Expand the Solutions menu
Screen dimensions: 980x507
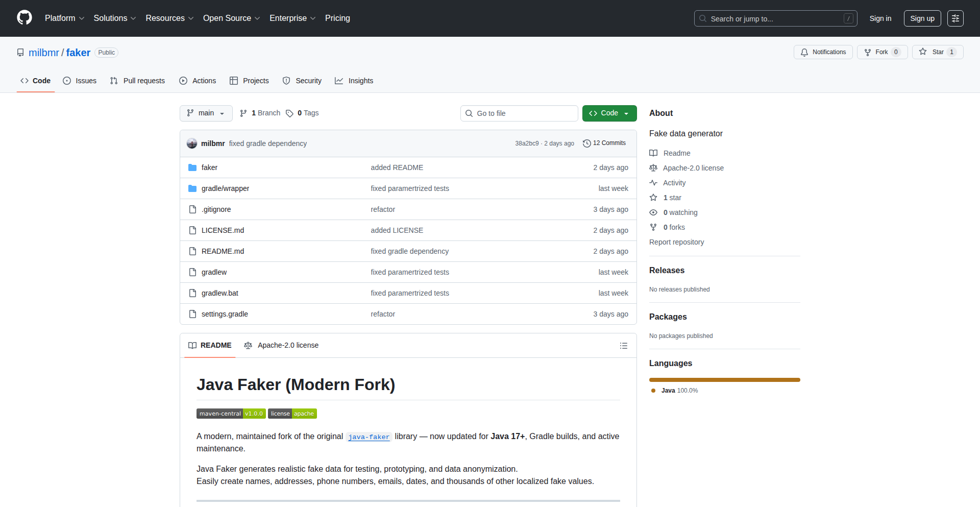pyautogui.click(x=115, y=18)
